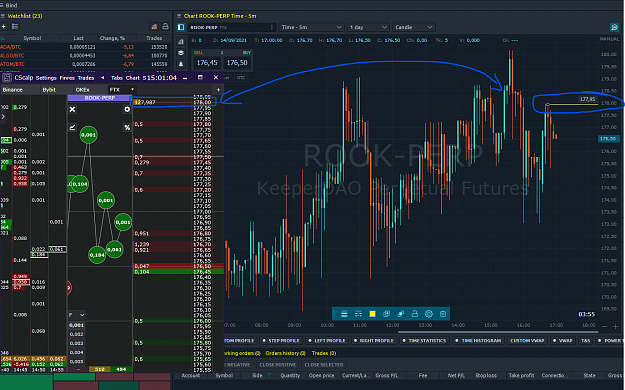Screen dimensions: 625x390
Task: Click the BUY 176,50 price button
Action: click(x=237, y=63)
